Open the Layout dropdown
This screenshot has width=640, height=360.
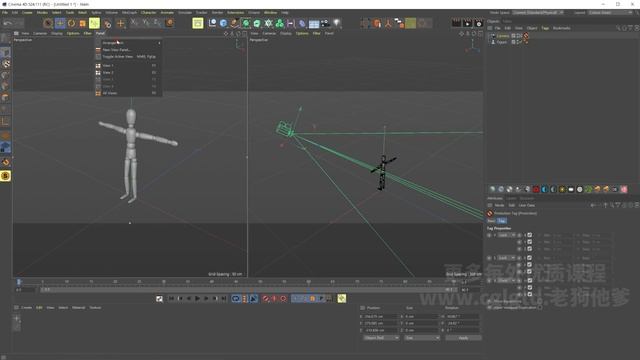[610, 13]
